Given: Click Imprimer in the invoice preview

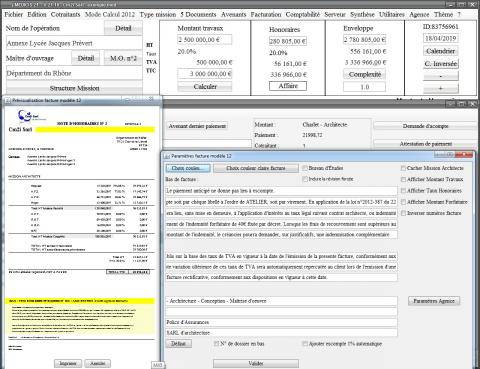Looking at the screenshot, I should (x=68, y=363).
